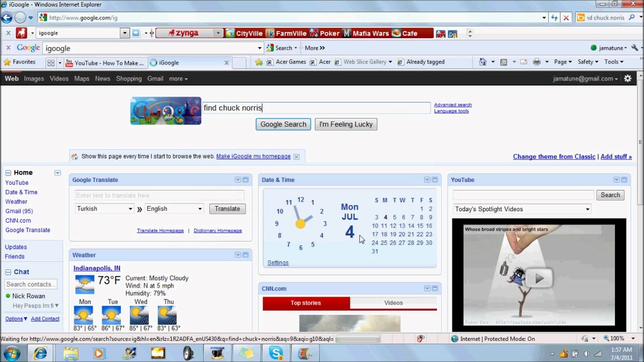Open Maps in the Google bar

[x=82, y=78]
